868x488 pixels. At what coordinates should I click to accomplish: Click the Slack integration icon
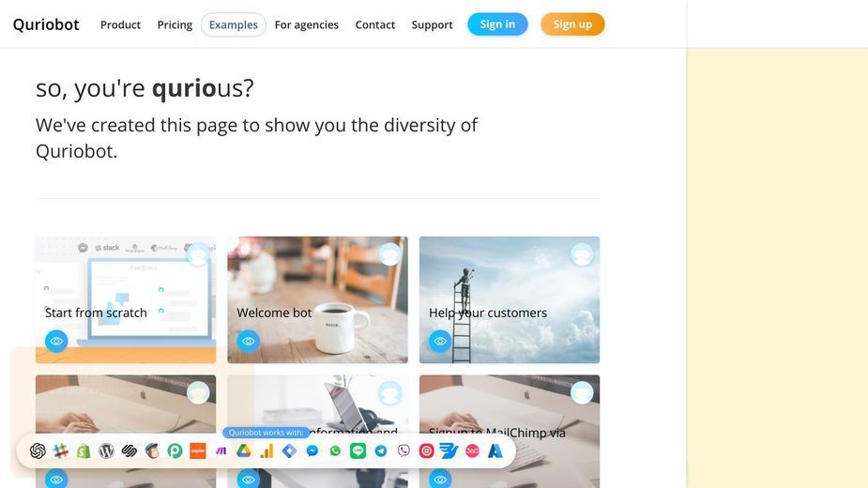[60, 450]
